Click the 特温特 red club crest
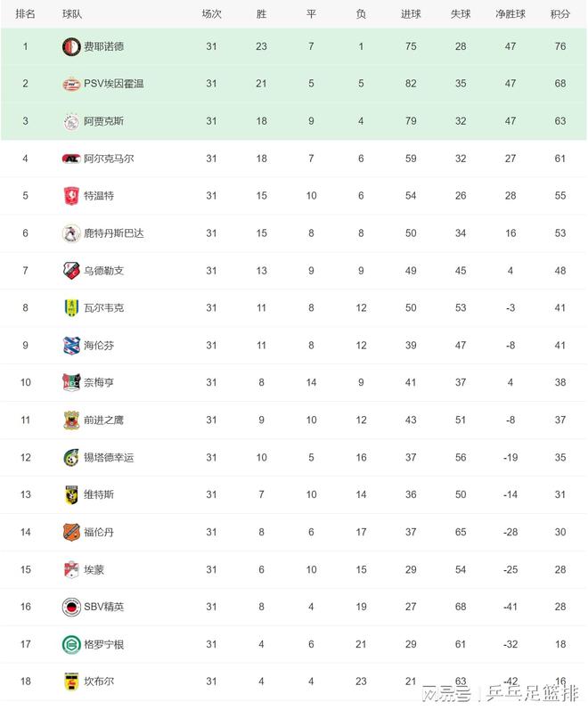The image size is (588, 710). [x=71, y=196]
